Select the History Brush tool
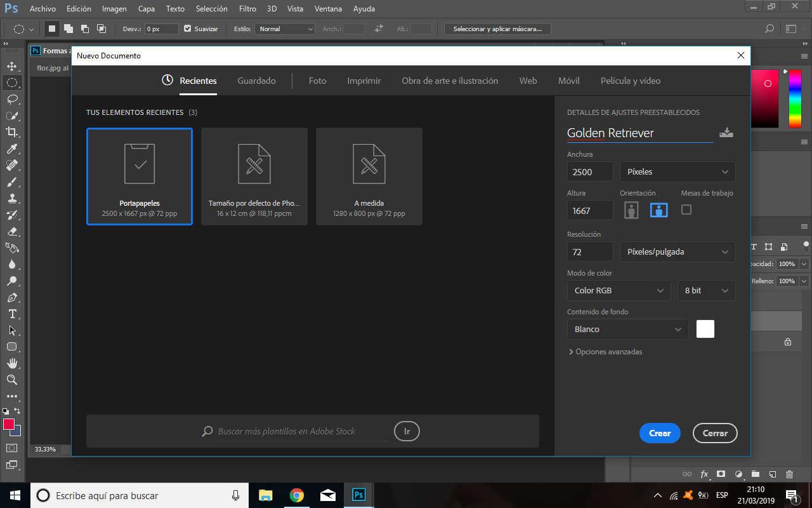Screen dimensions: 812x508 pos(11,215)
